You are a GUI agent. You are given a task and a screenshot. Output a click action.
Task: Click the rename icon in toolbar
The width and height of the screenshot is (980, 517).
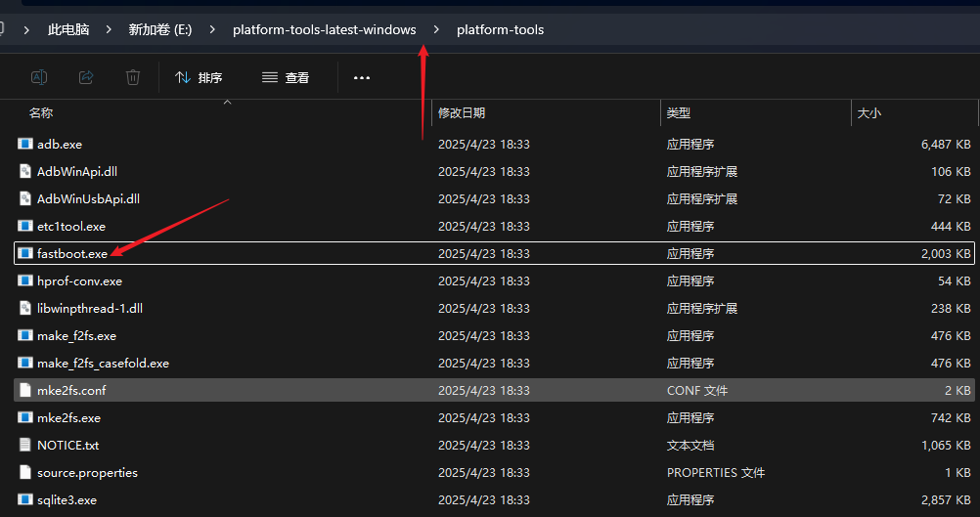pos(39,77)
